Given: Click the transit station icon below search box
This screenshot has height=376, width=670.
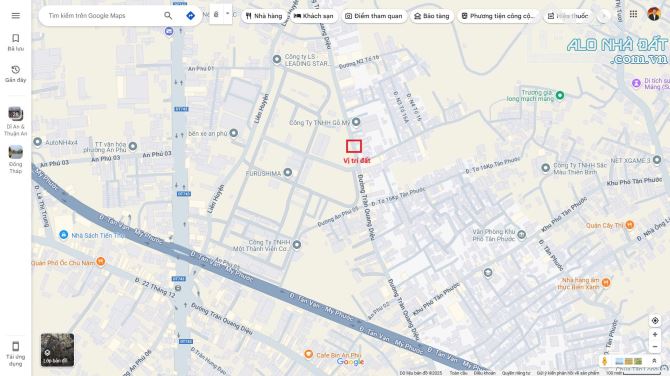Looking at the screenshot, I should pos(169,31).
